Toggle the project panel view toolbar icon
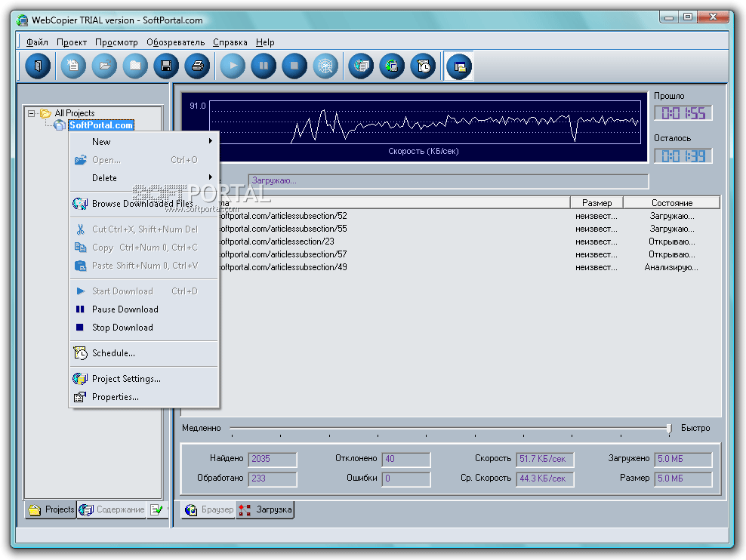The image size is (746, 560). click(458, 66)
